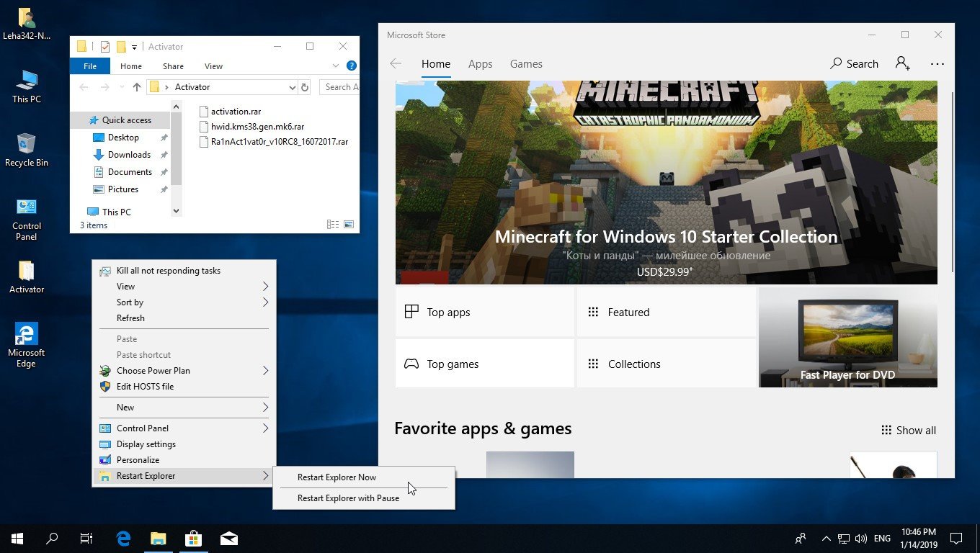The height and width of the screenshot is (553, 980).
Task: Open Store account sign-in icon
Action: coord(903,64)
